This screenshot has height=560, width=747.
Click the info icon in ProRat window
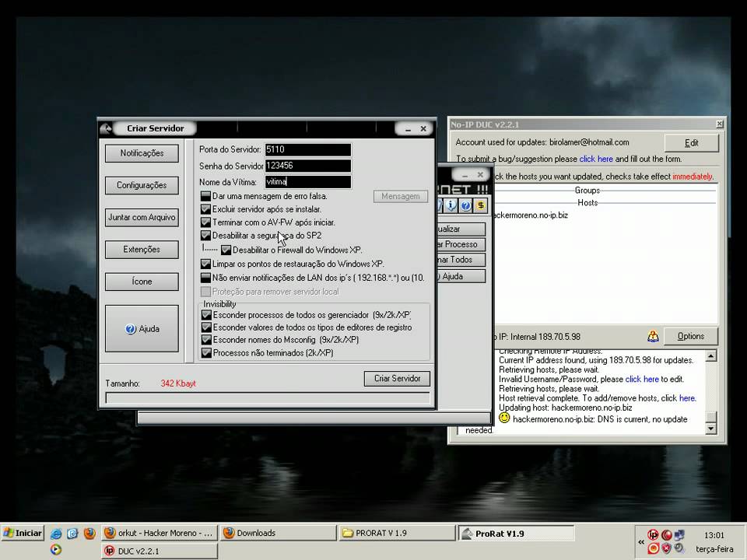coord(451,205)
